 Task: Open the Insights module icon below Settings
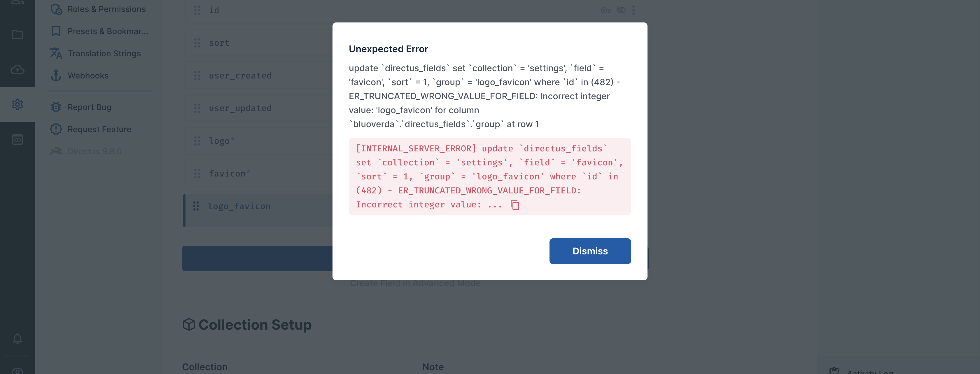pyautogui.click(x=17, y=139)
